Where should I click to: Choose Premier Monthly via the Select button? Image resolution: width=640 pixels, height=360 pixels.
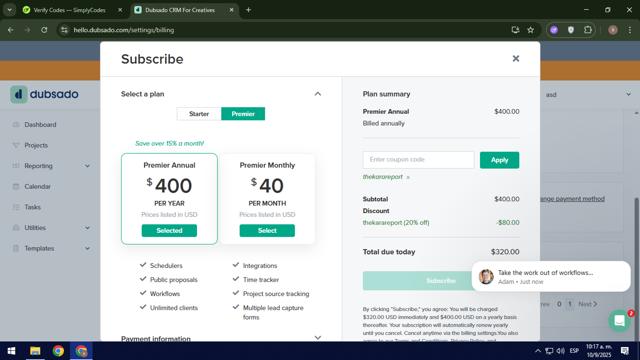(x=267, y=231)
